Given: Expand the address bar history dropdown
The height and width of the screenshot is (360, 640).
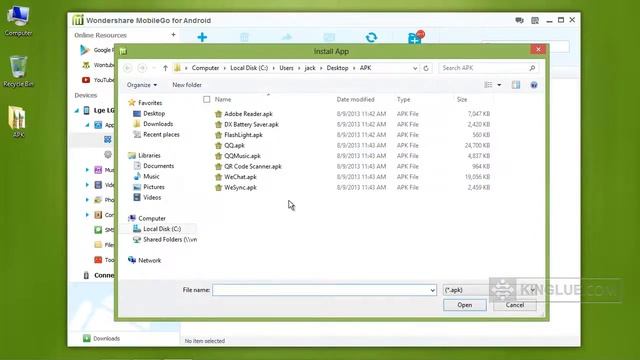Looking at the screenshot, I should tap(415, 68).
